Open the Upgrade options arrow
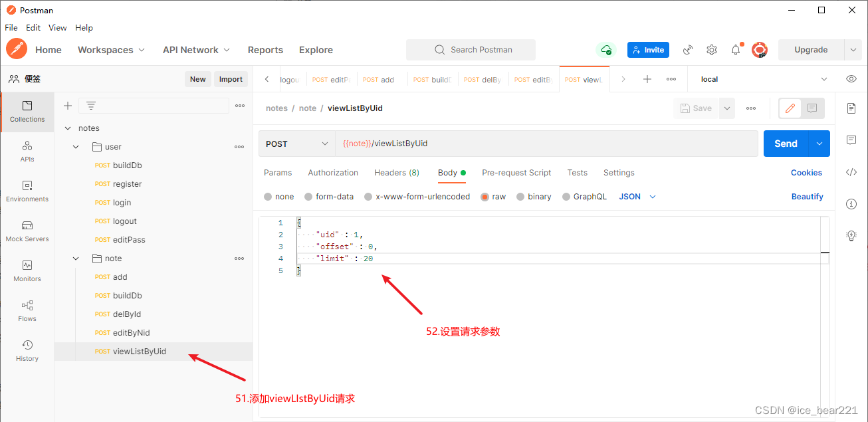Image resolution: width=868 pixels, height=422 pixels. (853, 50)
